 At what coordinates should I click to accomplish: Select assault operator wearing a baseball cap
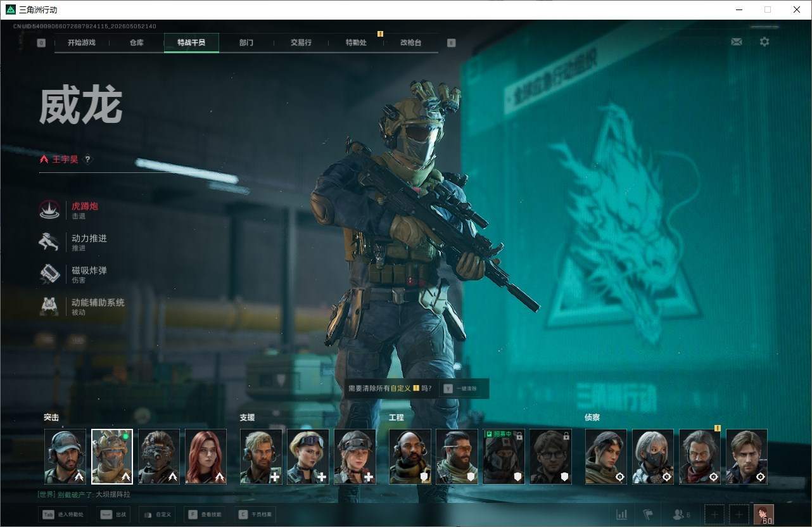coord(65,457)
